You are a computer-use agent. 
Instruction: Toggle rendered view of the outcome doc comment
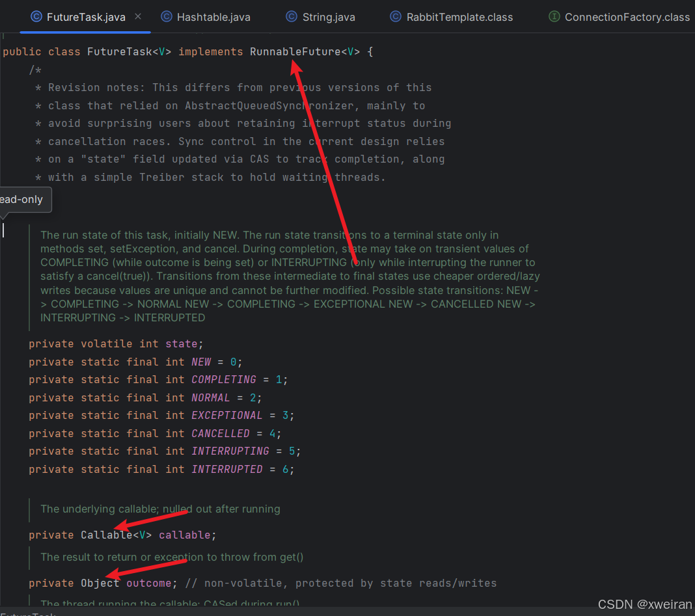point(29,557)
